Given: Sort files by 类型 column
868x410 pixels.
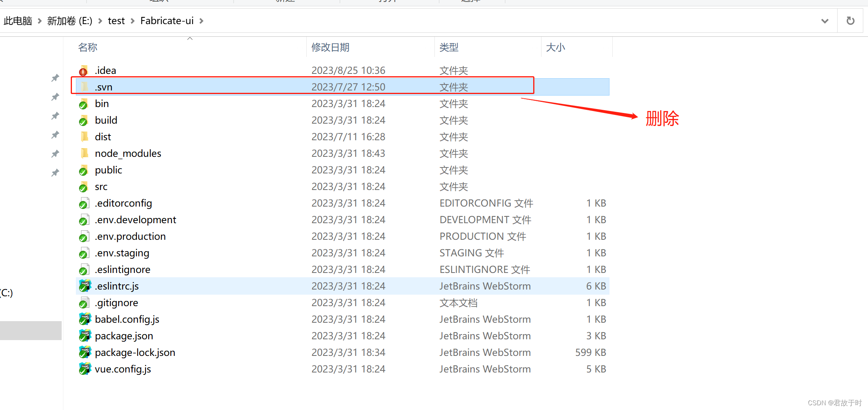Looking at the screenshot, I should click(449, 47).
